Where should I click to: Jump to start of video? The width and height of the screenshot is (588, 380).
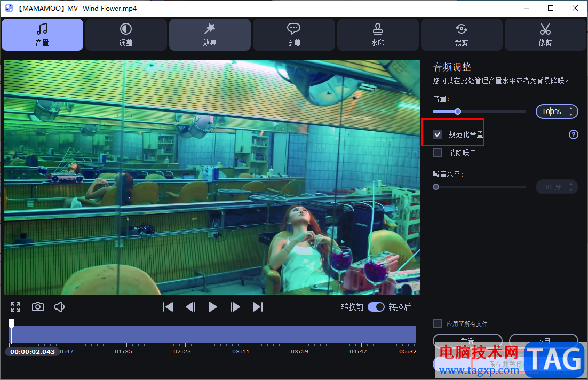(x=168, y=307)
